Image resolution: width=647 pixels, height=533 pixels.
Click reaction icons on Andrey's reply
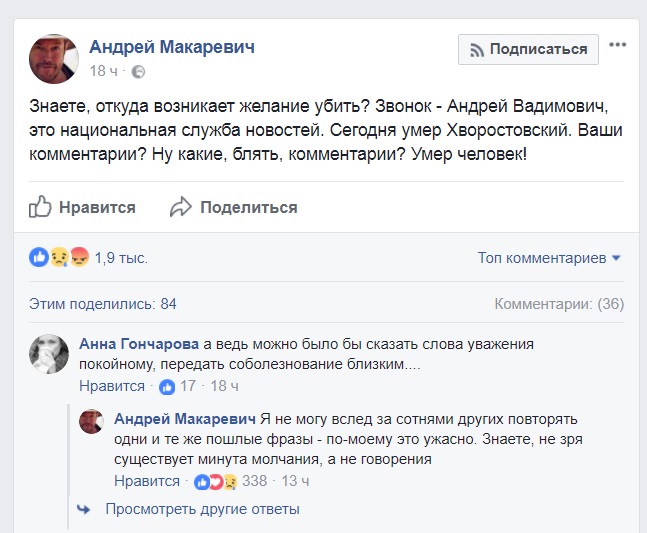215,481
